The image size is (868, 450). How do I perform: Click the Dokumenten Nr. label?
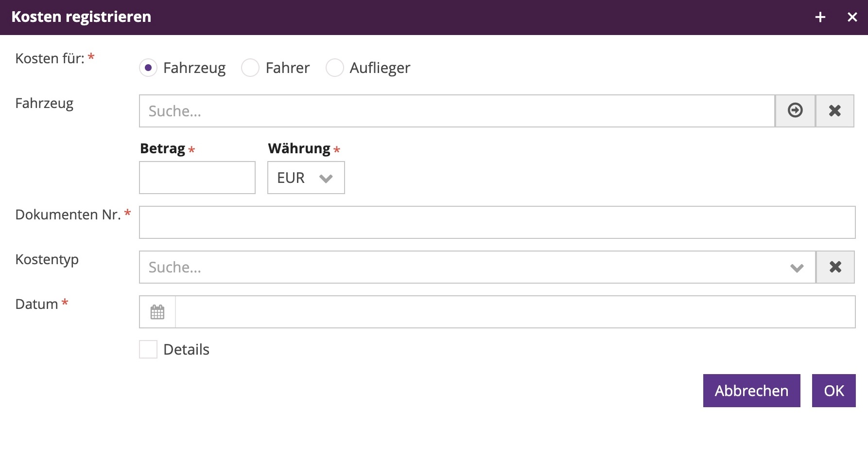tap(68, 215)
